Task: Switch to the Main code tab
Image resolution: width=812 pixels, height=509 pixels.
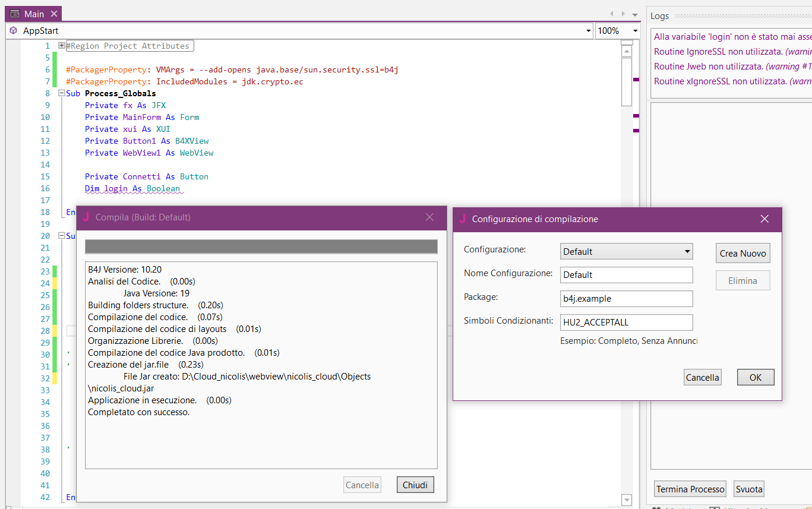Action: click(x=34, y=14)
